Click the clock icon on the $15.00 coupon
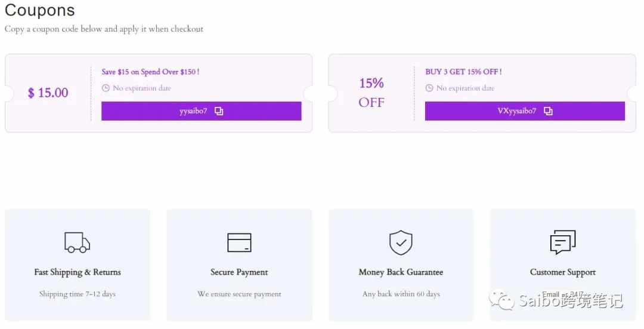Viewport: 644px width, 329px height. (106, 88)
